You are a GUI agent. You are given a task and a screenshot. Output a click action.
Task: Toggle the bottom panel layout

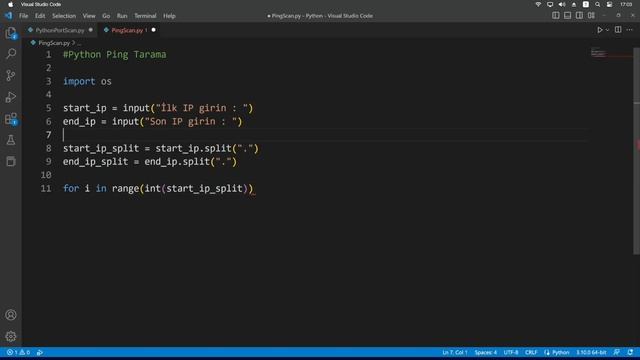tap(567, 16)
